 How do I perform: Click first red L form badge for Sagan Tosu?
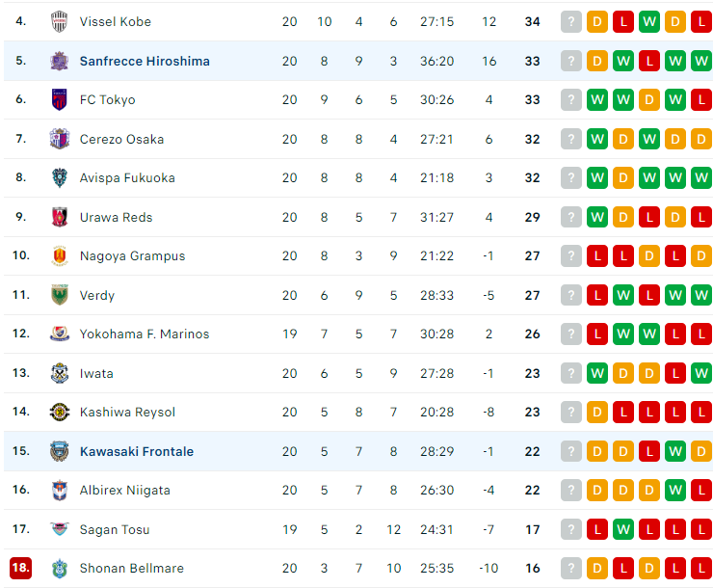(x=597, y=529)
